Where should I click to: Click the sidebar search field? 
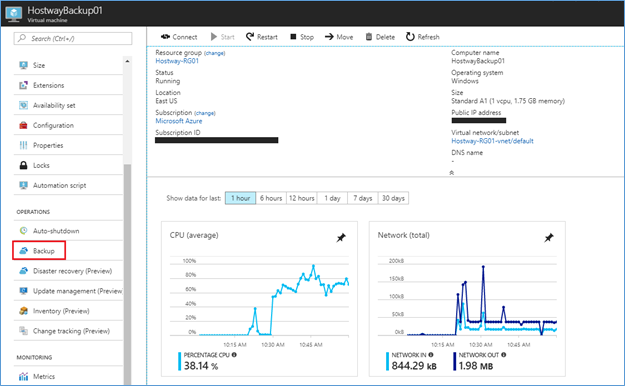73,38
